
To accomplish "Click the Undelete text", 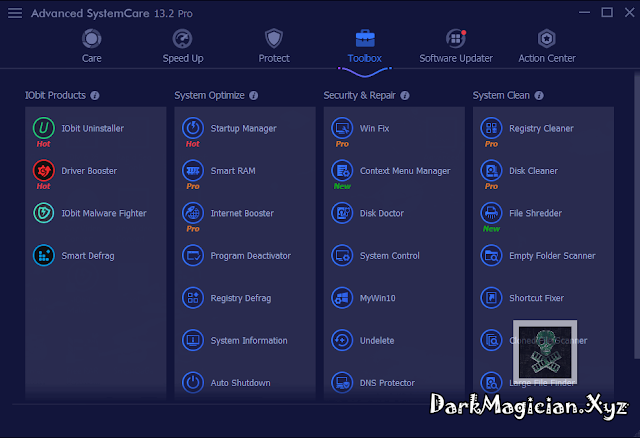I will click(x=377, y=340).
